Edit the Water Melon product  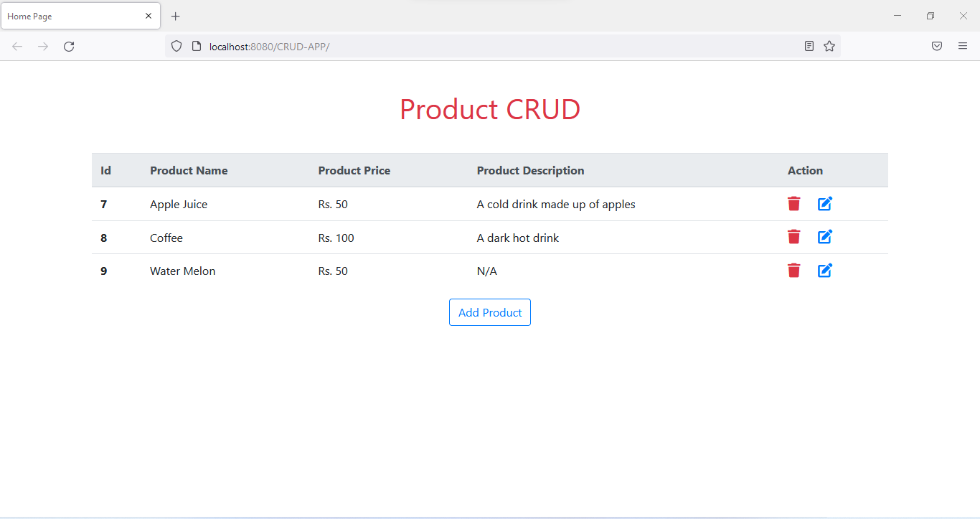(825, 271)
